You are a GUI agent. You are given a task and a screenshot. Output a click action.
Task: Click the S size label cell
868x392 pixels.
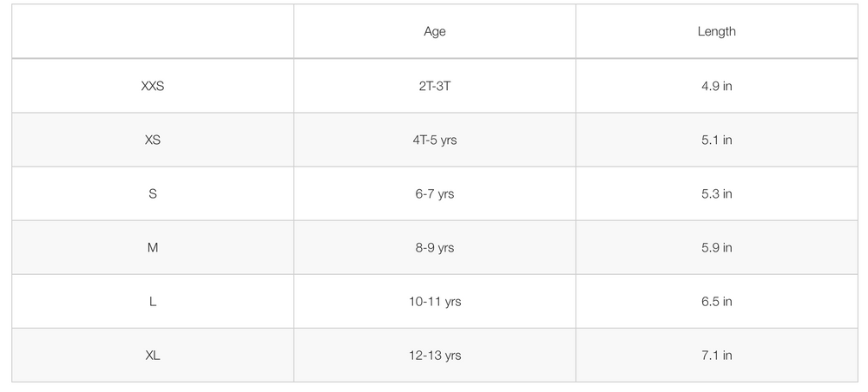click(153, 193)
